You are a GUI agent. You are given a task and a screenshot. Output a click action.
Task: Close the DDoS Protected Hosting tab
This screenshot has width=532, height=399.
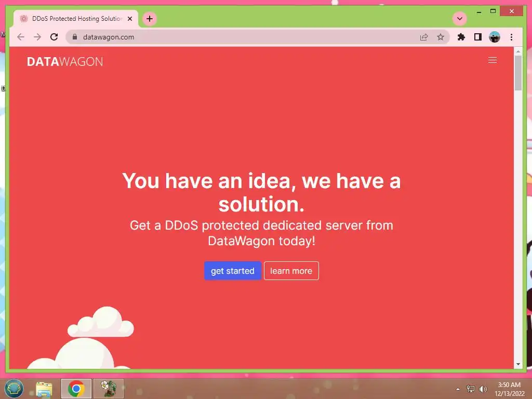[129, 19]
